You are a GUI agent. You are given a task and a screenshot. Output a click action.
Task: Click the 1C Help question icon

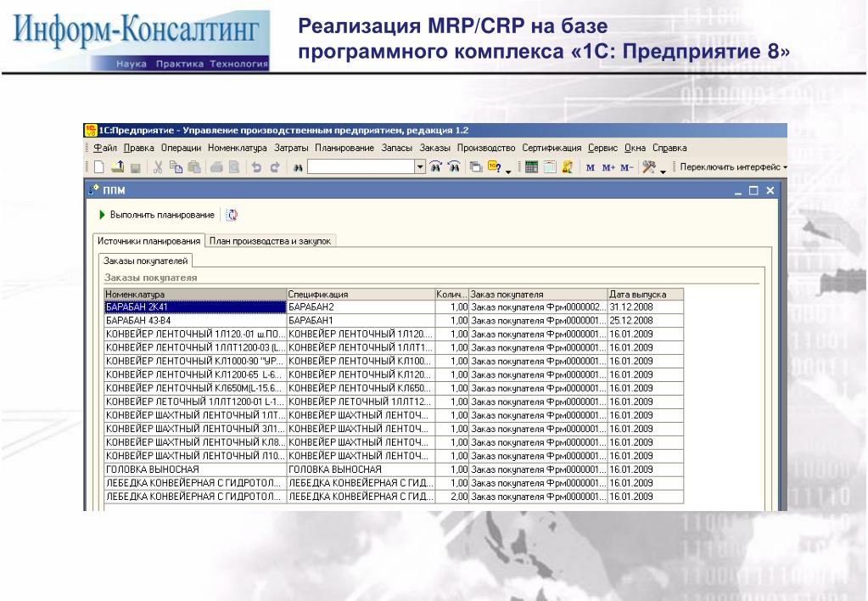[495, 166]
